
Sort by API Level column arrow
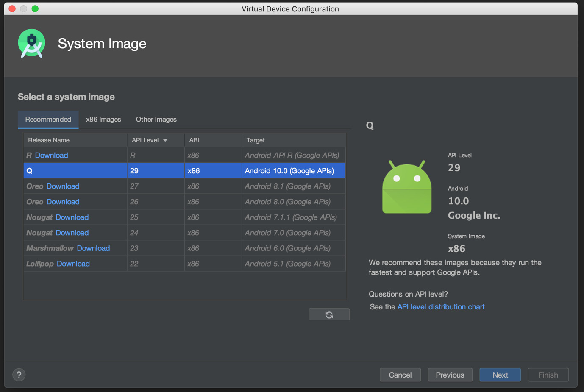click(165, 140)
